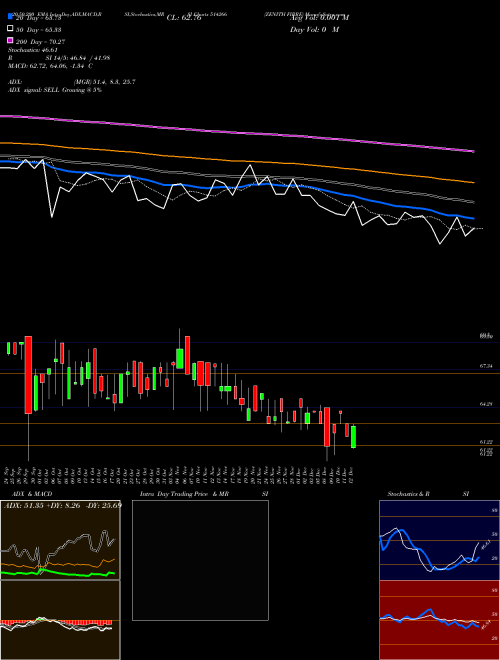Image resolution: width=500 pixels, height=660 pixels.
Task: Click the 'Avg Vol: 0.001 M' label
Action: tap(319, 18)
